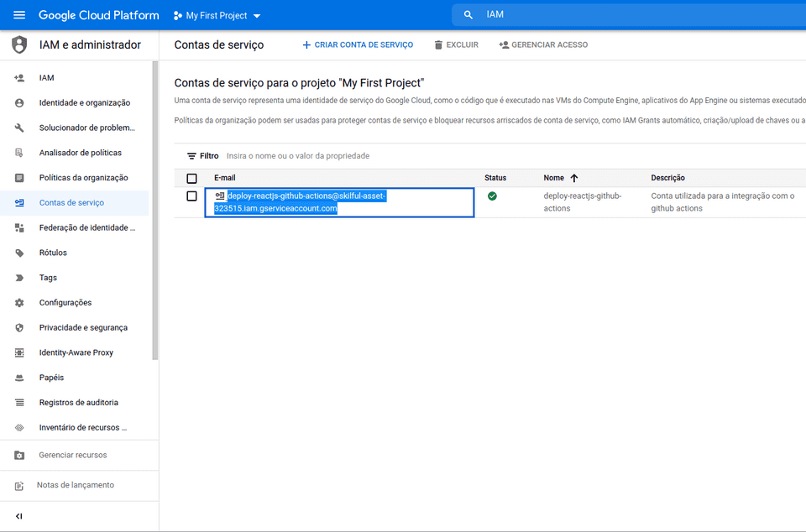
Task: Click the Configurações gear icon
Action: coord(19,303)
